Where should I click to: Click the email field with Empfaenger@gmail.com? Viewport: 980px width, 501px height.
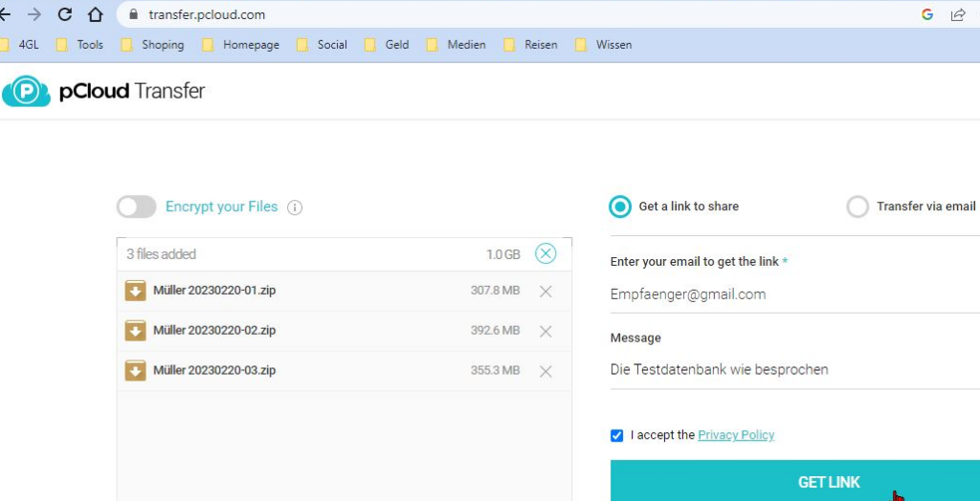tap(795, 294)
